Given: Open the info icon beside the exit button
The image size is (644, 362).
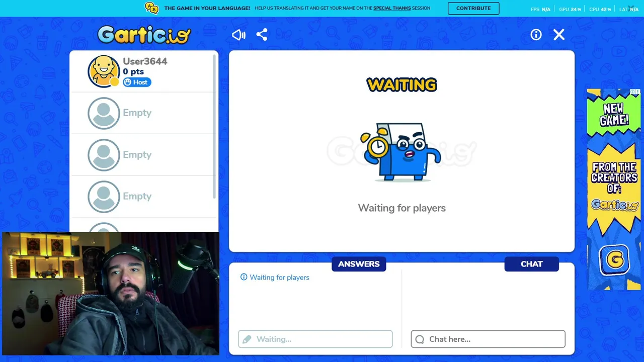Looking at the screenshot, I should 536,35.
